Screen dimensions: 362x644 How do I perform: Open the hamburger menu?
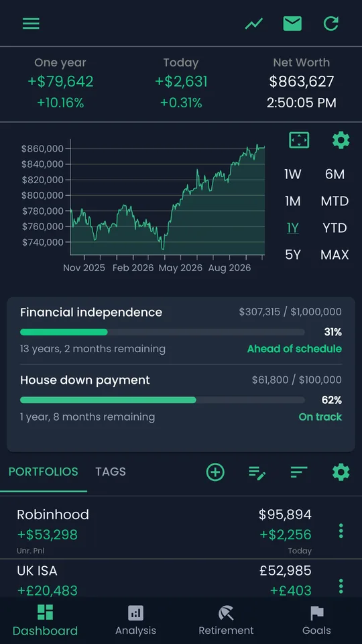(31, 23)
